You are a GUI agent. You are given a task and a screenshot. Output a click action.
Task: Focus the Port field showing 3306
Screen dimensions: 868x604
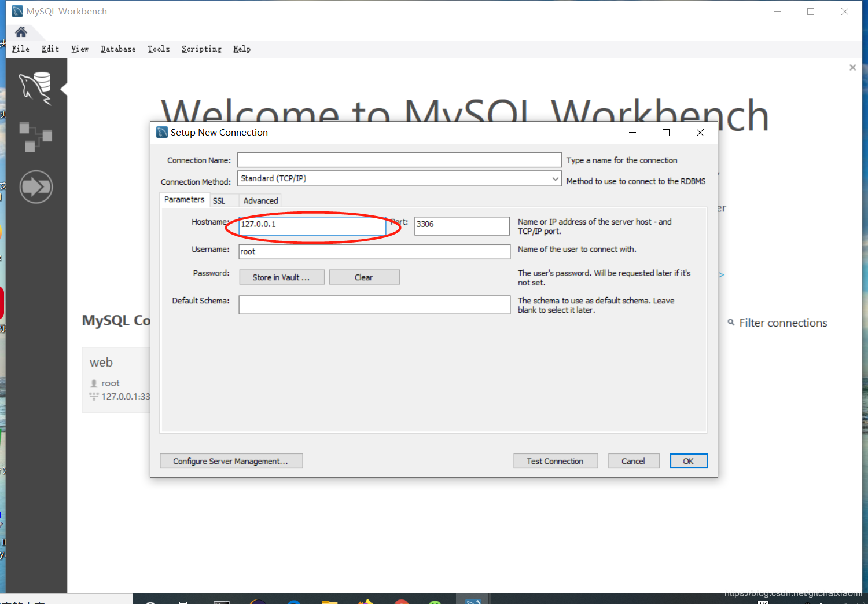(x=462, y=226)
